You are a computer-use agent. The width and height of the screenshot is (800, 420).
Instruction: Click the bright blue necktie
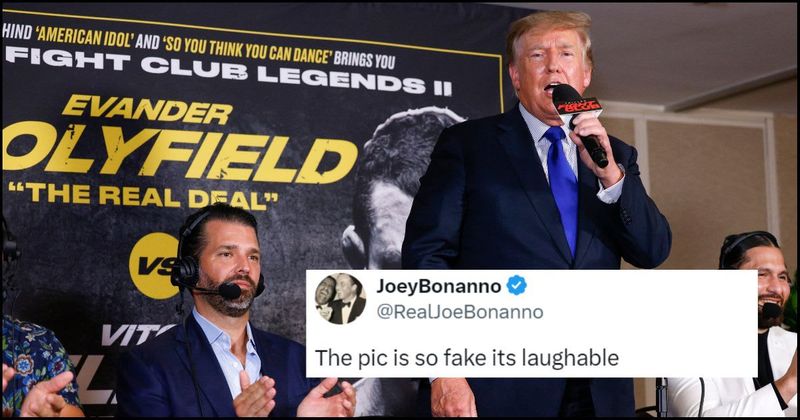pos(562,186)
